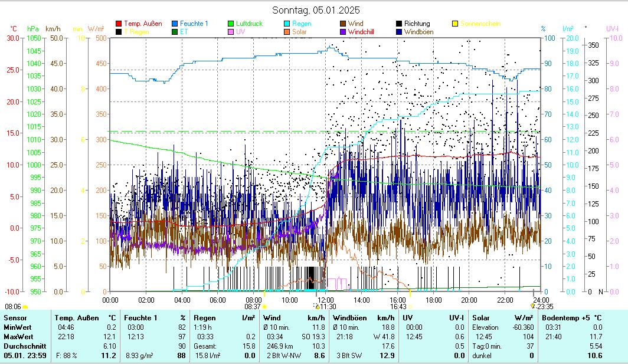Viewport: 628px width, 364px height.
Task: Click the sun icon beside 08:37
Action: [264, 307]
